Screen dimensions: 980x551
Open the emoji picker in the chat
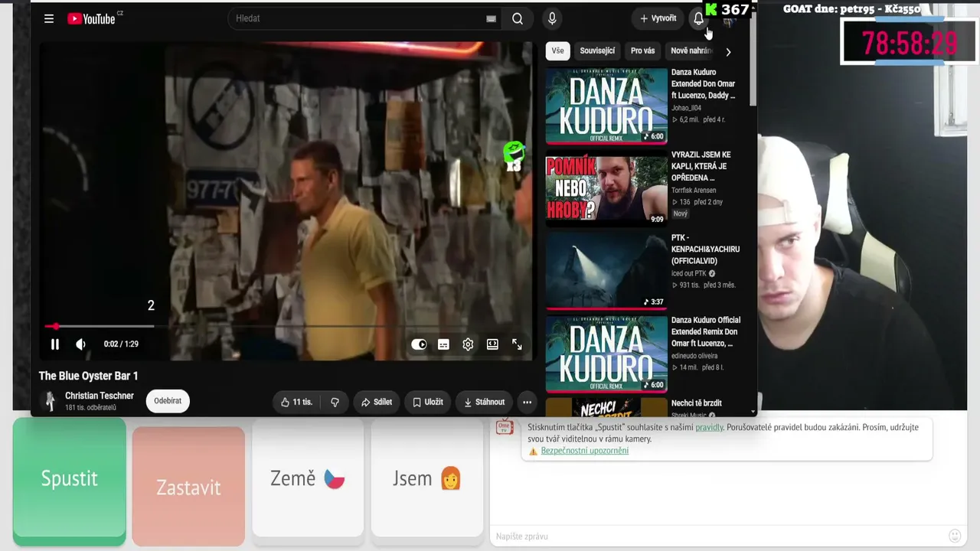click(955, 536)
